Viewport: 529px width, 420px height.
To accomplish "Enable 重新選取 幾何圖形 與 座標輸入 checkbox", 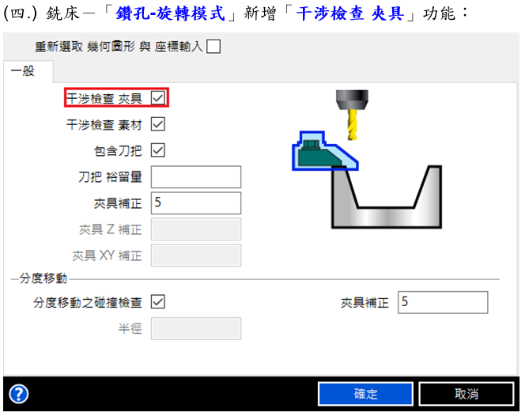I will pos(213,46).
